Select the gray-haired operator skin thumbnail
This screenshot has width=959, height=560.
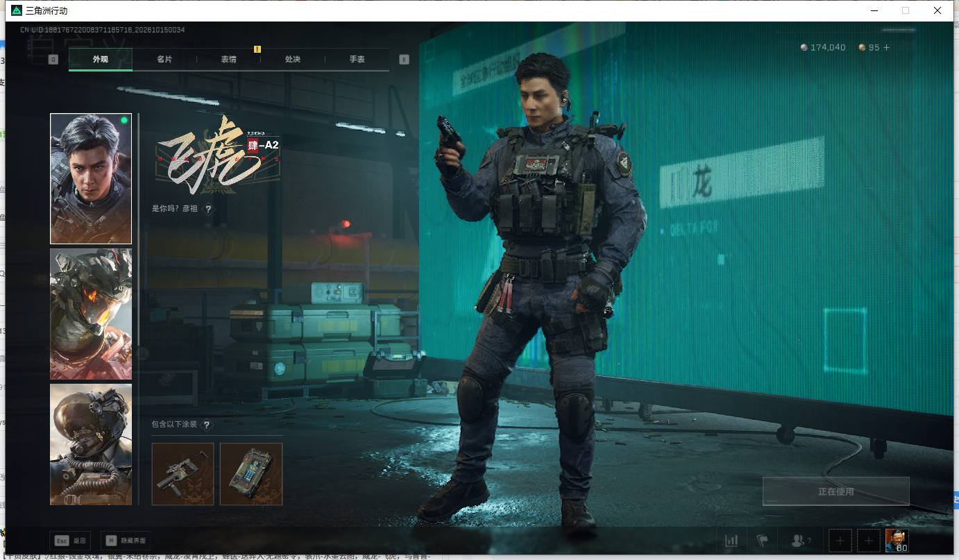click(91, 179)
